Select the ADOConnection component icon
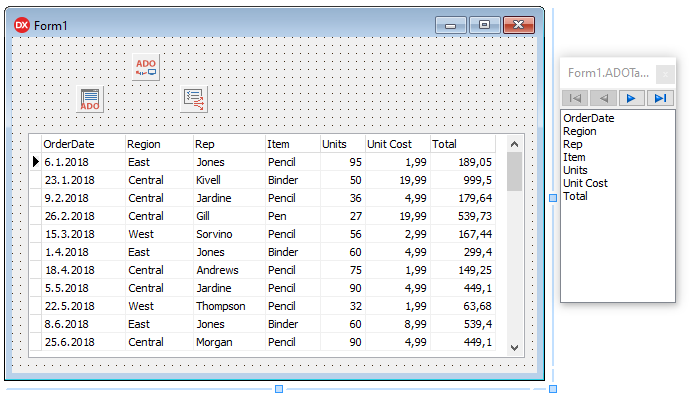 (146, 67)
